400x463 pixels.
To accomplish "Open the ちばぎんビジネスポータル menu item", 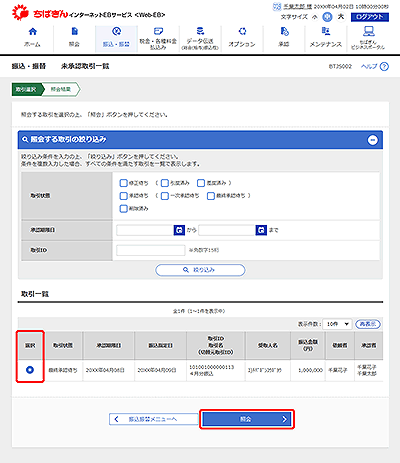I will pos(368,39).
